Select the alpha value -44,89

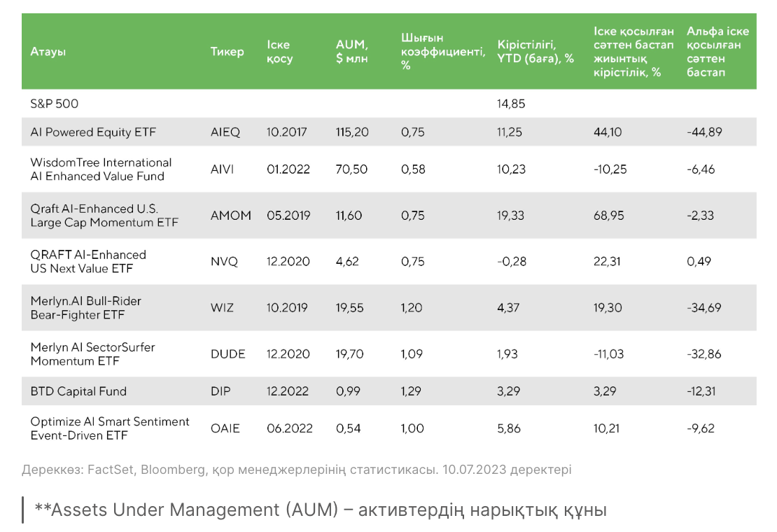click(x=704, y=132)
